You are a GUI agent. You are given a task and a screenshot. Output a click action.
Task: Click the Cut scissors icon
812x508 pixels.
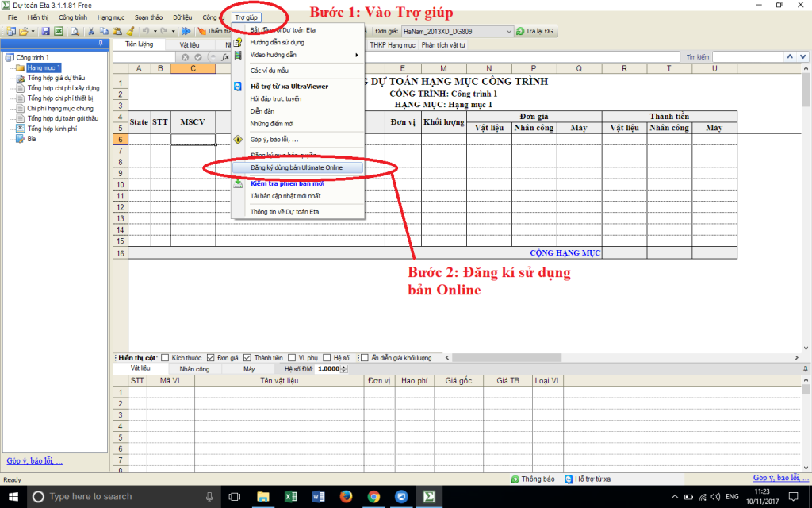click(x=92, y=31)
